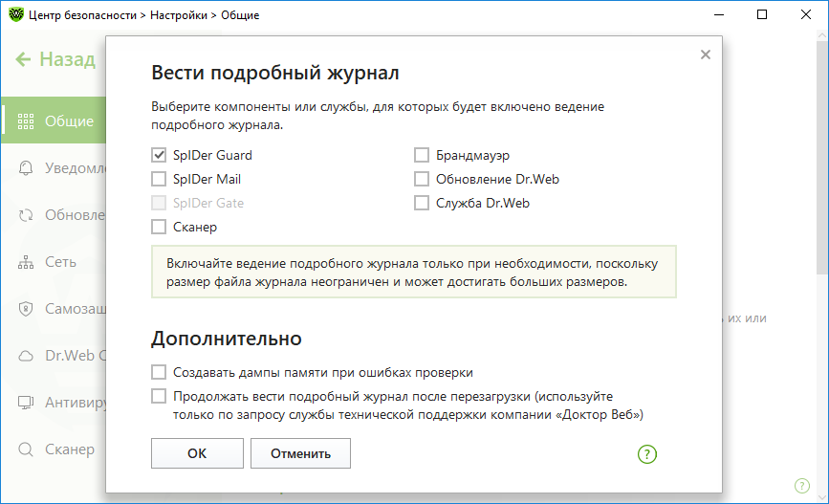Open the Самозащита section label
829x504 pixels.
[x=76, y=308]
